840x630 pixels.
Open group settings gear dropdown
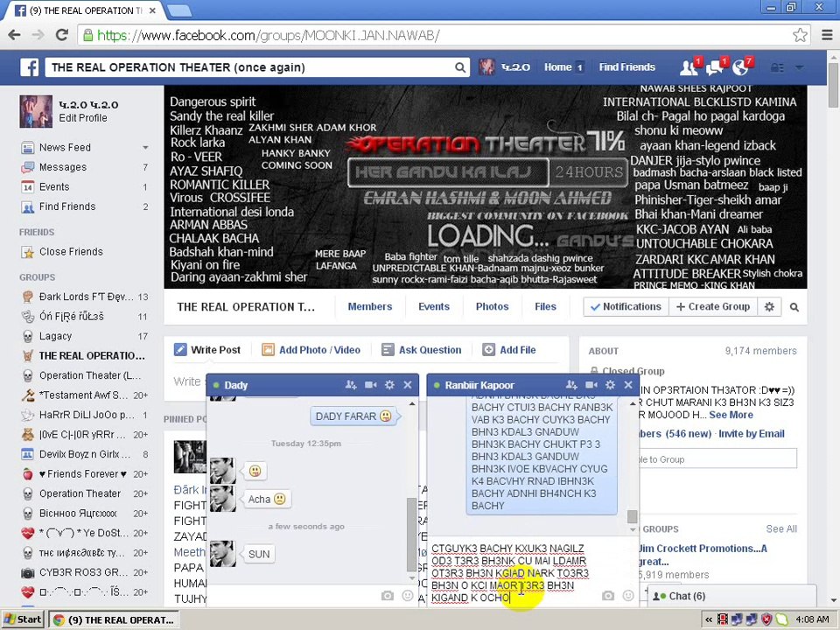[x=769, y=307]
